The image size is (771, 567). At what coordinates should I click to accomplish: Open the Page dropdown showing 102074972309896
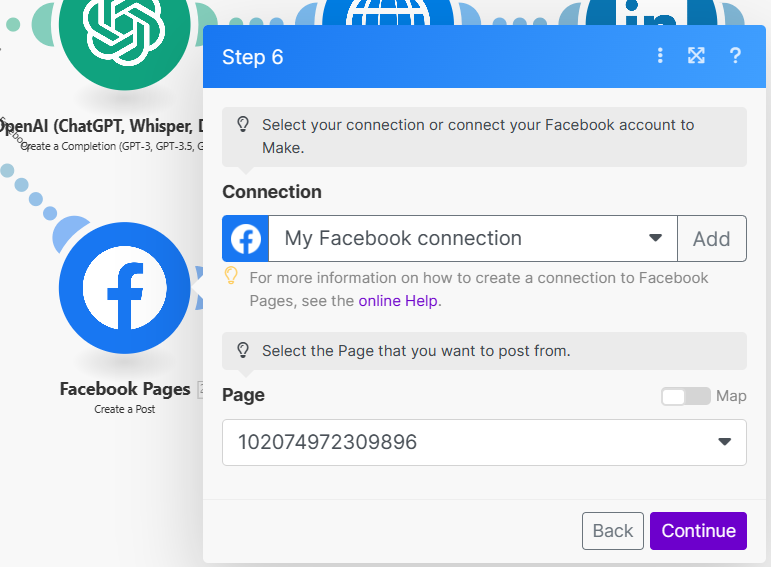484,442
